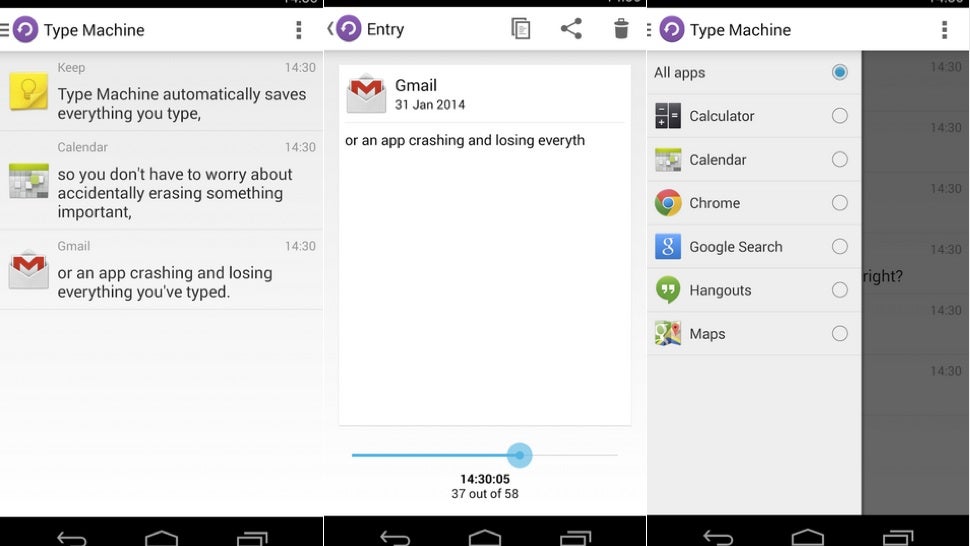The width and height of the screenshot is (970, 546).
Task: Select the Calendar radio button
Action: tap(839, 160)
